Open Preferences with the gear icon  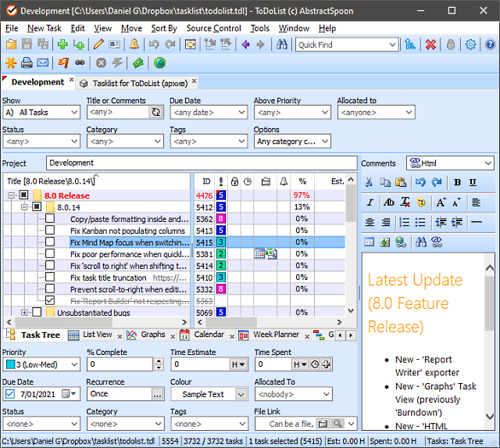pos(470,44)
